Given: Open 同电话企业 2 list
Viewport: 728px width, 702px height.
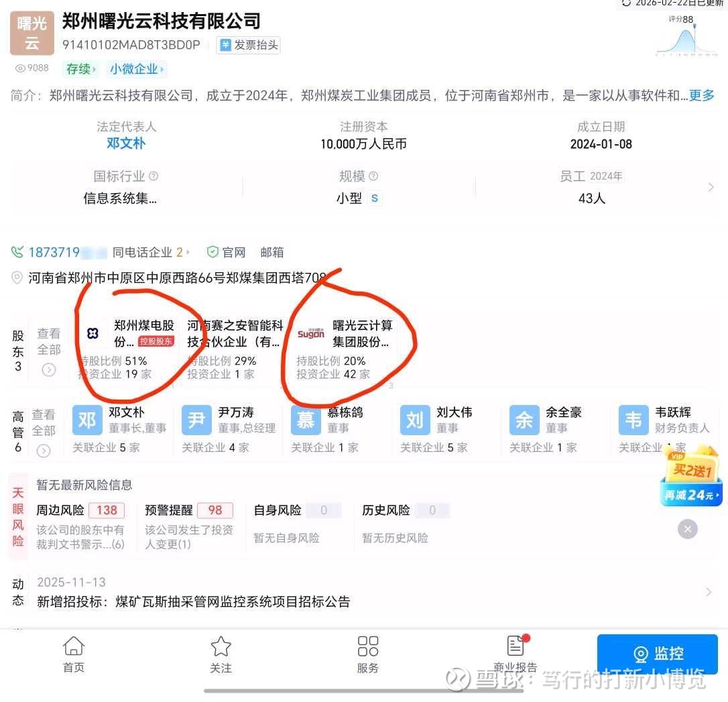Looking at the screenshot, I should pos(150,252).
